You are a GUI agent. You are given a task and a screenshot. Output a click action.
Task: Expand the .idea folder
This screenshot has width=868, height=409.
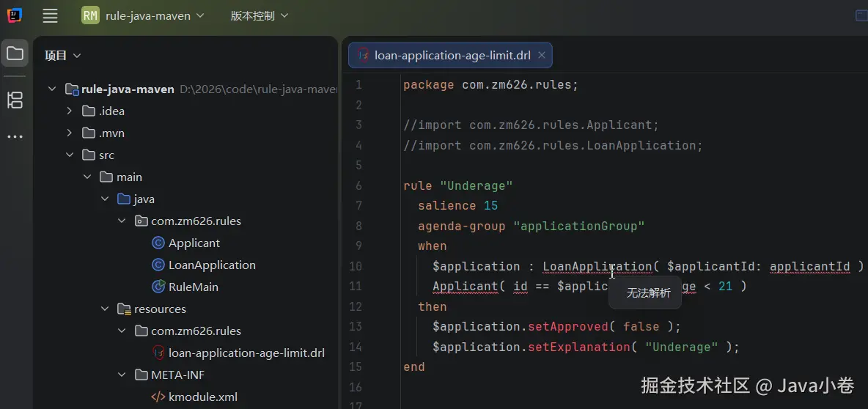click(x=70, y=111)
